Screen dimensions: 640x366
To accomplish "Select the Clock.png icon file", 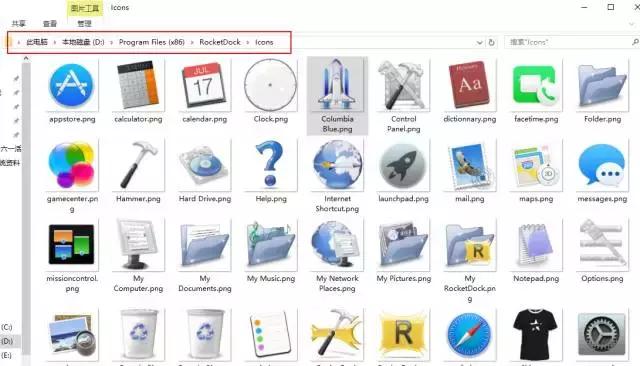I will pyautogui.click(x=271, y=91).
